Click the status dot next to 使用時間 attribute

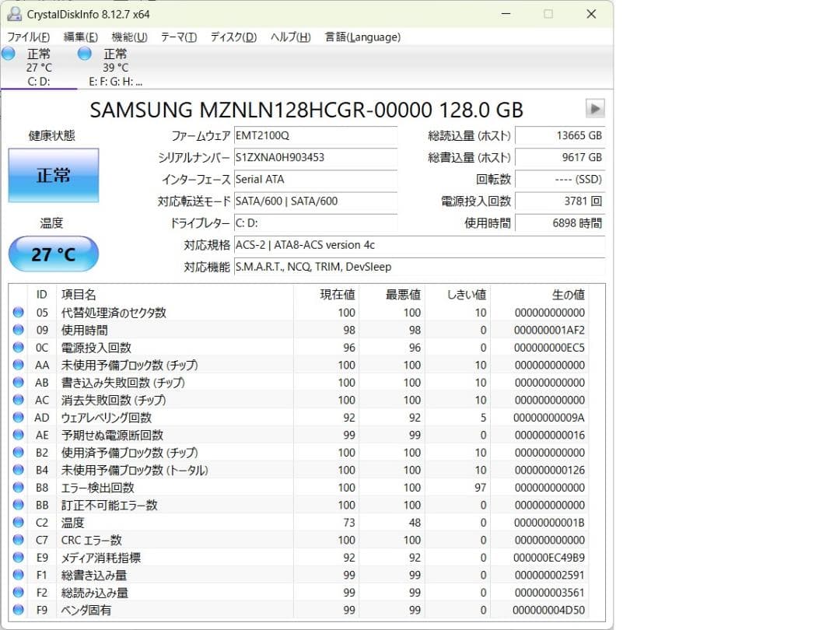[x=19, y=330]
